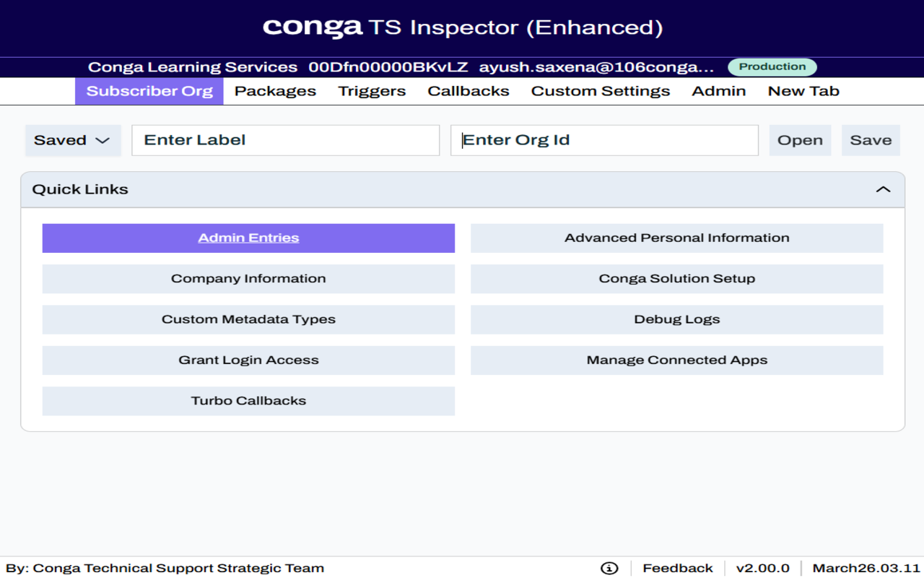
Task: Click the Enter Org Id field
Action: point(604,140)
